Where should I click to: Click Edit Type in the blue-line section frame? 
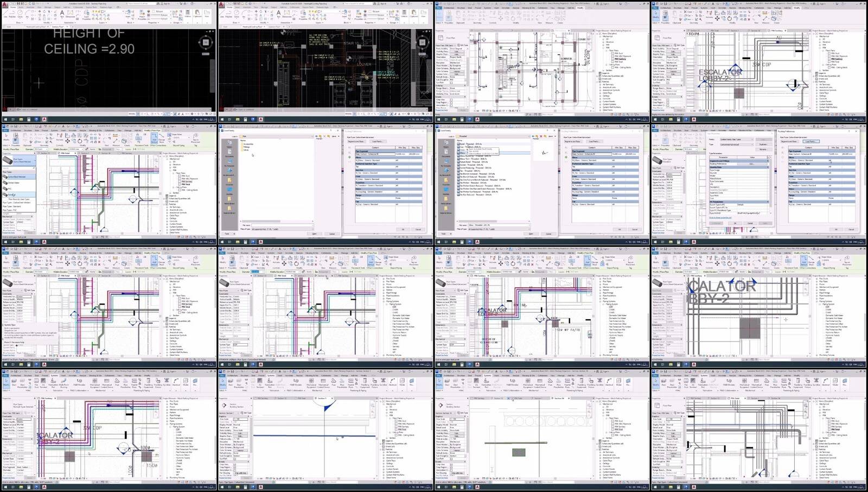(246, 413)
